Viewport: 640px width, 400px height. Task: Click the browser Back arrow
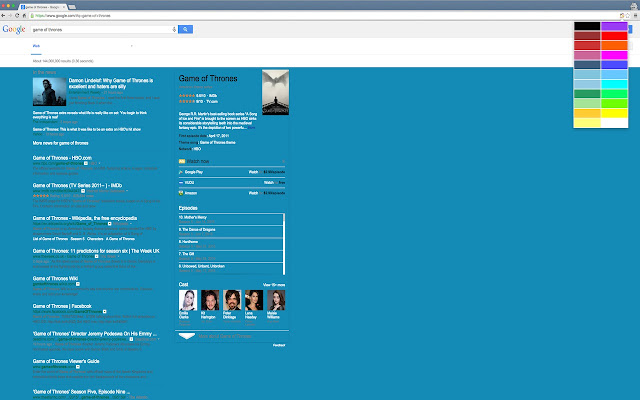3,16
